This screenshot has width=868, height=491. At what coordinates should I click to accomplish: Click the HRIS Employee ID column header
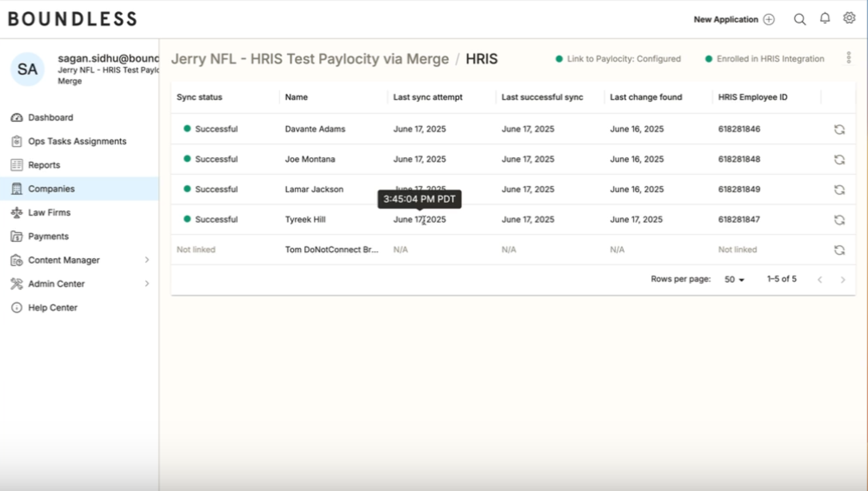click(x=753, y=97)
